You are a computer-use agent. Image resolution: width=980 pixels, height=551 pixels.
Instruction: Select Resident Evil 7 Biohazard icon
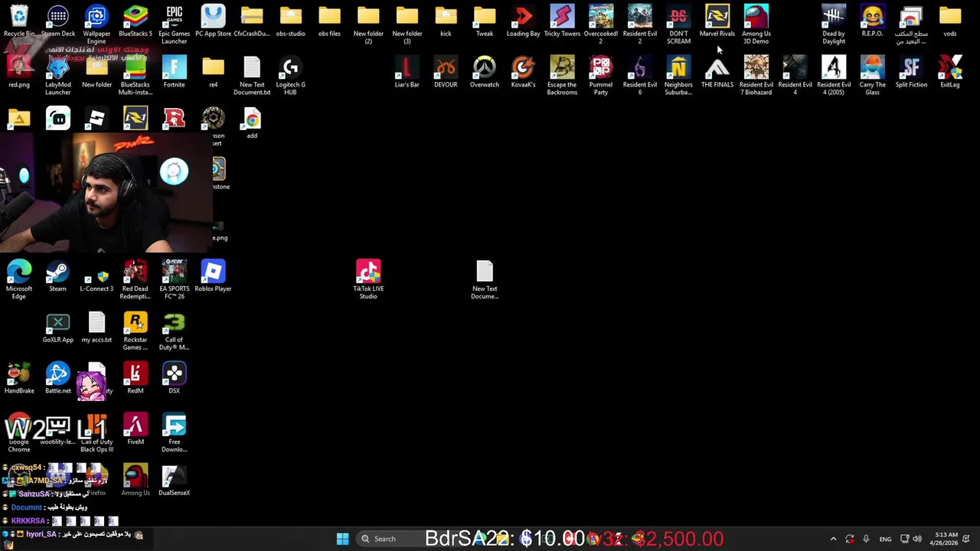[x=756, y=76]
